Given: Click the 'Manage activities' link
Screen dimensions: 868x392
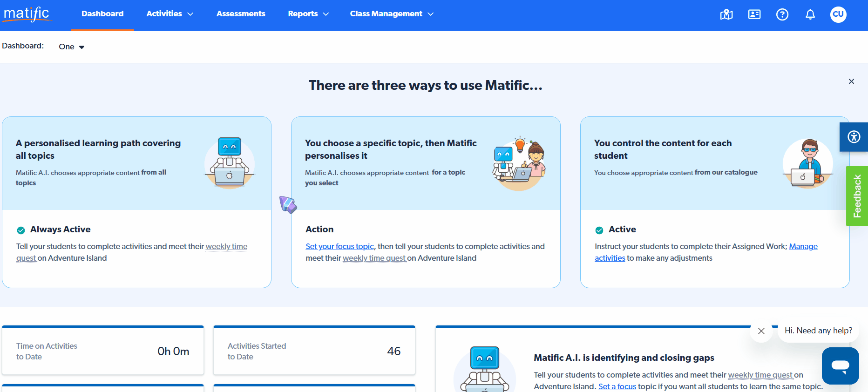Looking at the screenshot, I should 803,246.
